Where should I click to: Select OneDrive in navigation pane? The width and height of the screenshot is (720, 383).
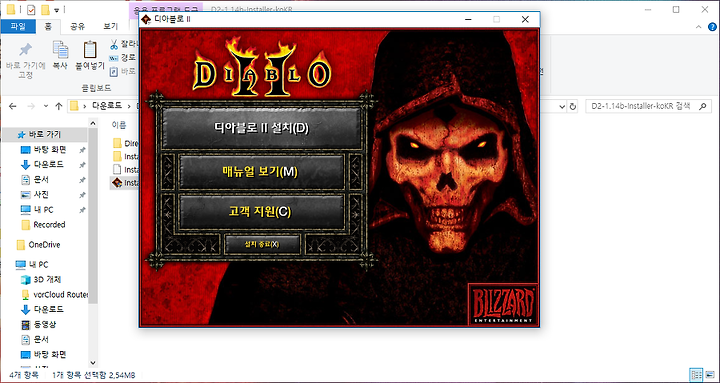pos(44,245)
